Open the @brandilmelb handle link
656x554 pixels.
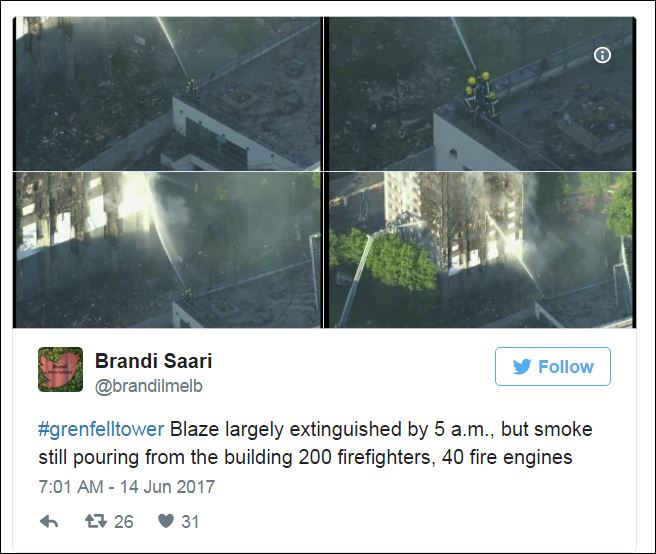pos(149,386)
